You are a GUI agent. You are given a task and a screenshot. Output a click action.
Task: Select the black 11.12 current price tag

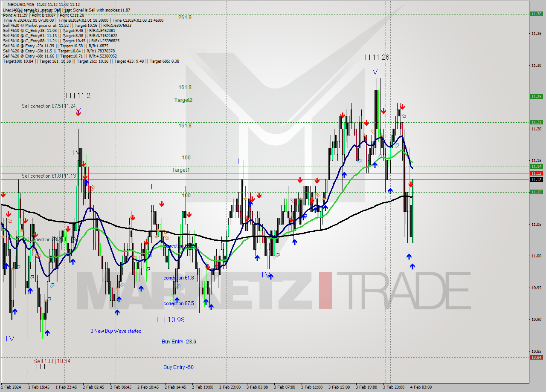click(x=536, y=180)
